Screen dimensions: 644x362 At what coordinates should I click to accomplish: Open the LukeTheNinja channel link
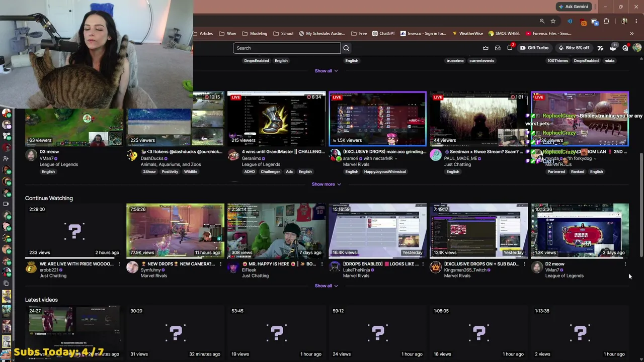click(x=356, y=270)
